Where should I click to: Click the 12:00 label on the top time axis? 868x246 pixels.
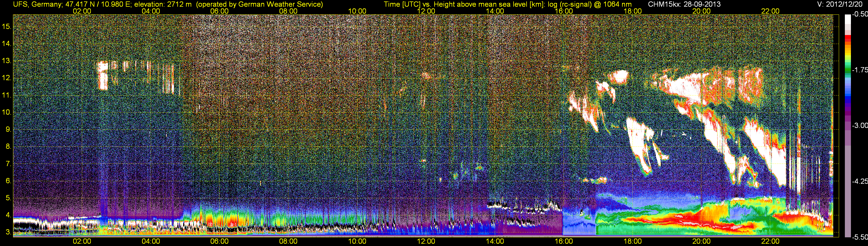coord(426,11)
